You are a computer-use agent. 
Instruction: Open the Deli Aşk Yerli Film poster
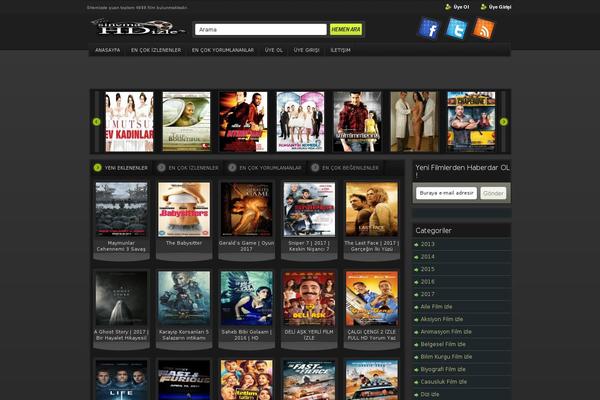pyautogui.click(x=309, y=299)
